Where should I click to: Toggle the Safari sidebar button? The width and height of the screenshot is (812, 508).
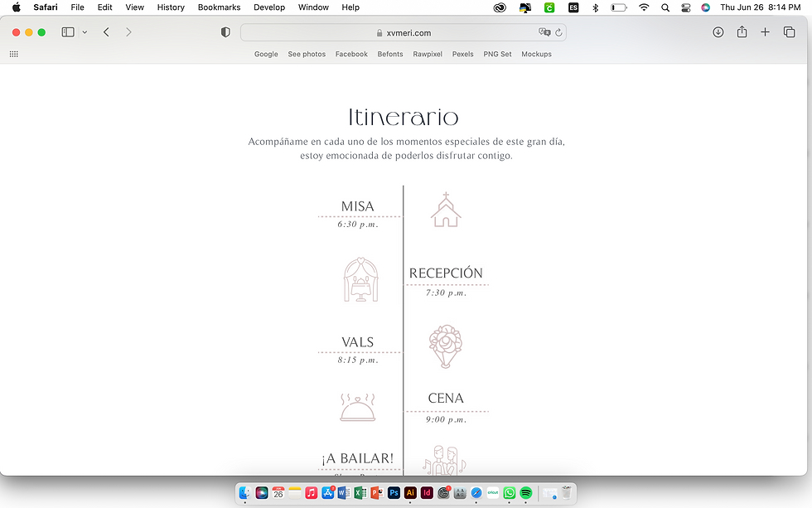click(x=68, y=32)
